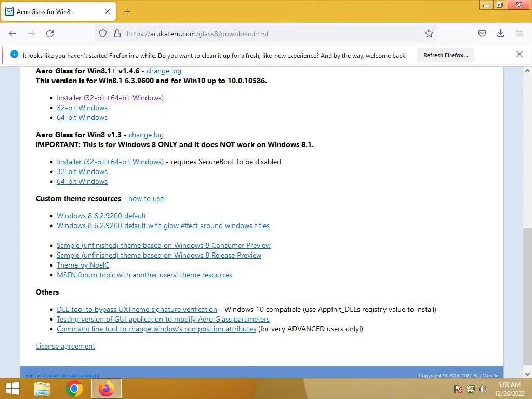Open volume speaker tray icon
The image size is (532, 399).
click(x=483, y=389)
